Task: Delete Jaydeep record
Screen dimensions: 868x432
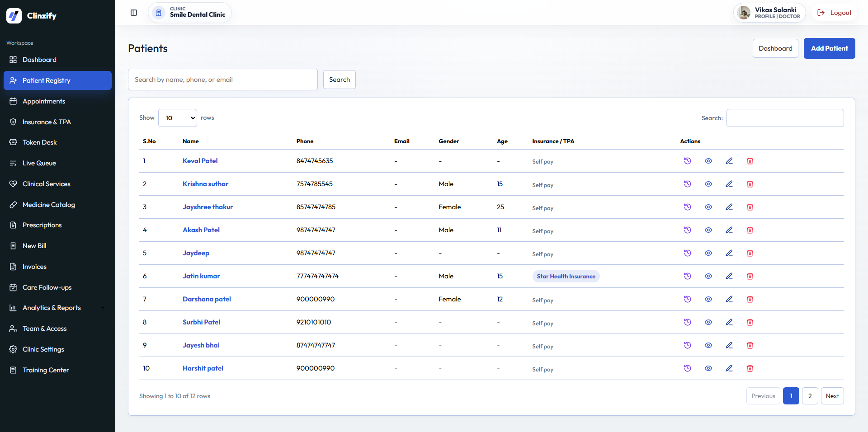Action: point(750,253)
